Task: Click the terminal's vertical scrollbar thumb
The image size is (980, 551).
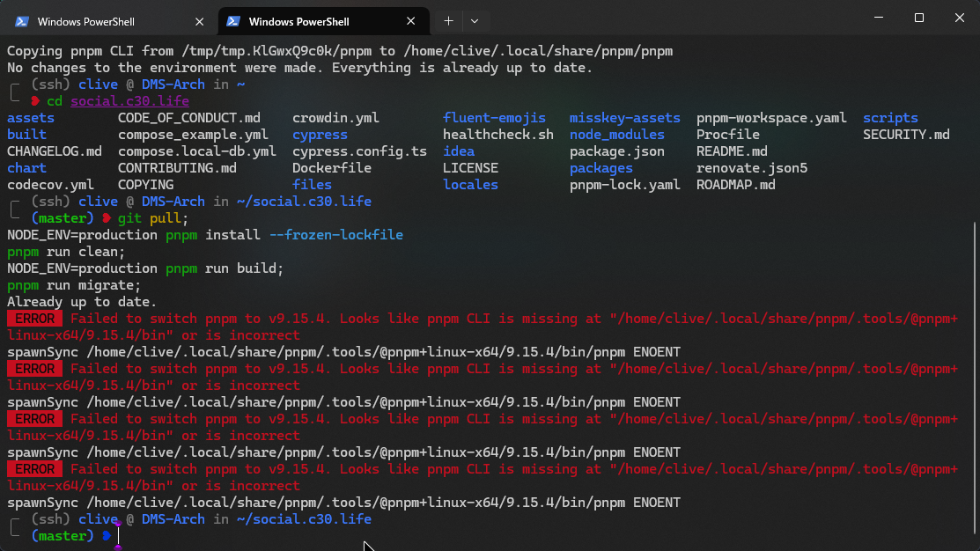Action: click(974, 378)
